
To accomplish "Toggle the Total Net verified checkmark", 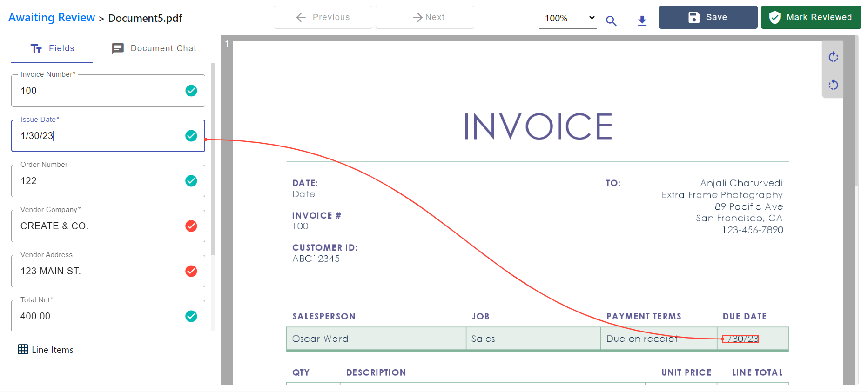I will pyautogui.click(x=191, y=316).
